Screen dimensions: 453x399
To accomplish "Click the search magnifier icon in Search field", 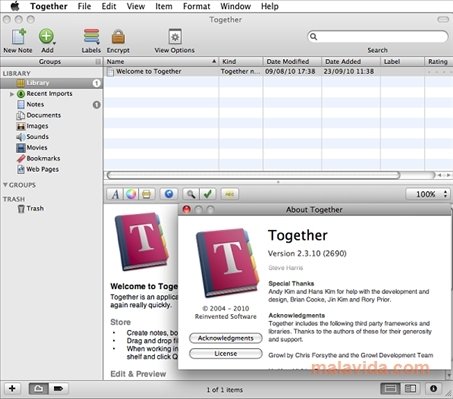I will pos(313,36).
